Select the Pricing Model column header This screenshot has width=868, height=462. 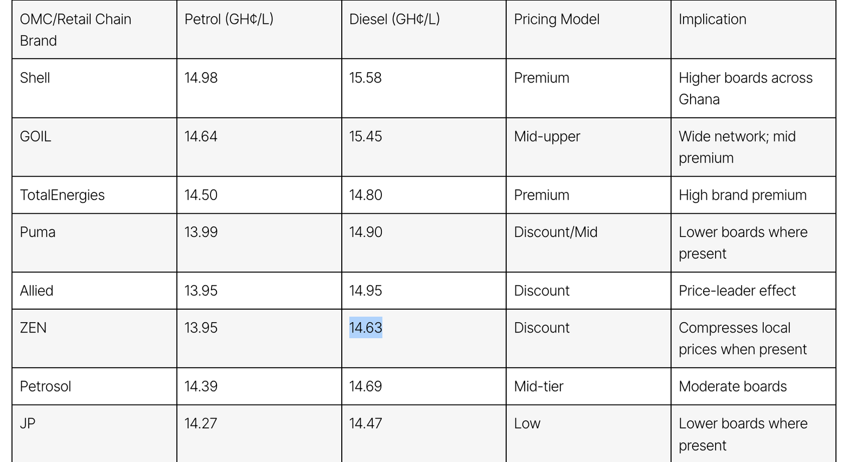click(557, 19)
